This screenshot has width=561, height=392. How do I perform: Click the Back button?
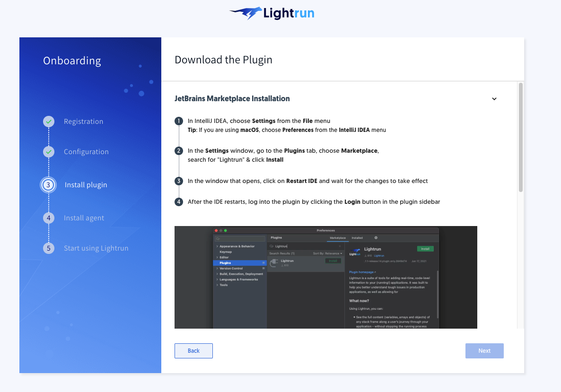[193, 351]
